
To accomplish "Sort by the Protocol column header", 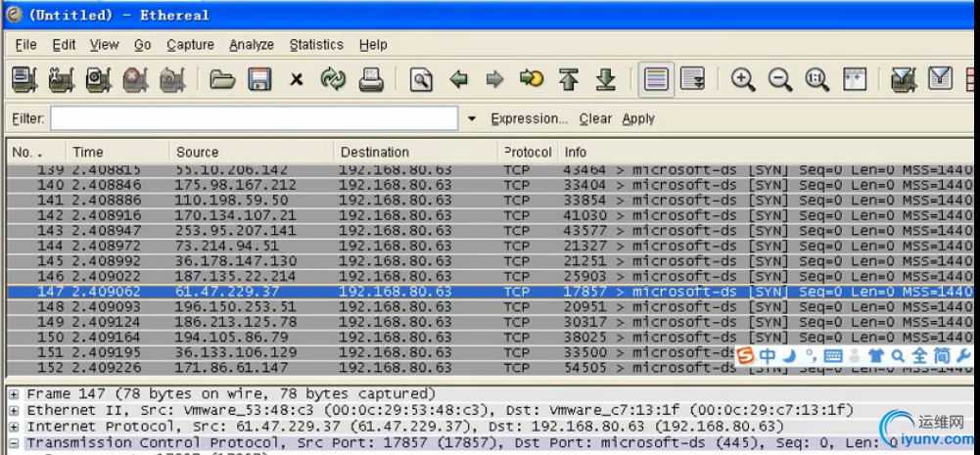I will coord(528,153).
